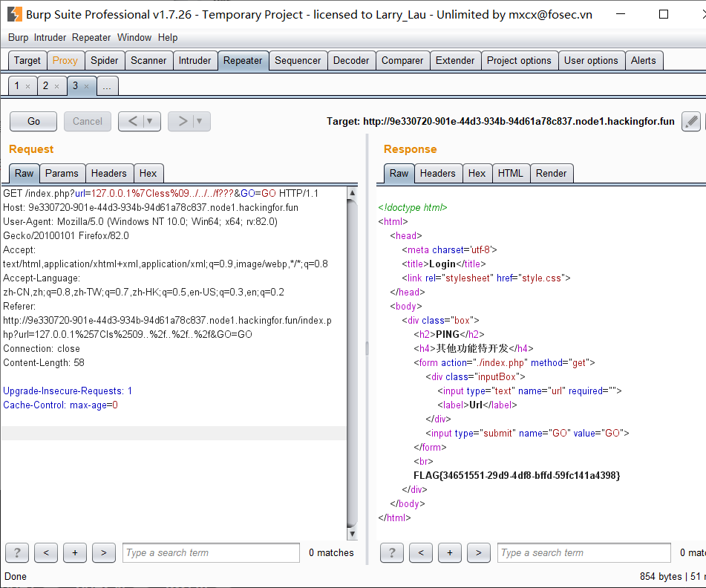
Task: Go forward to next request in history
Action: [x=182, y=121]
